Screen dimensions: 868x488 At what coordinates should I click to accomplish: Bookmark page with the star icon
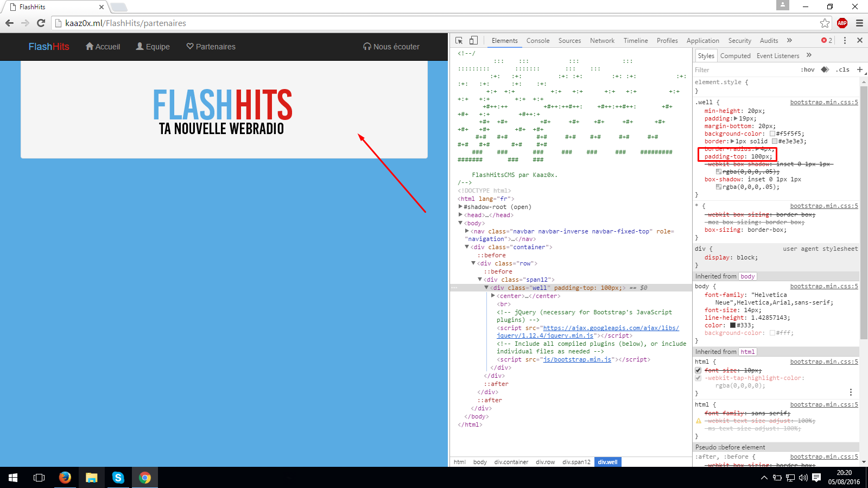tap(825, 23)
